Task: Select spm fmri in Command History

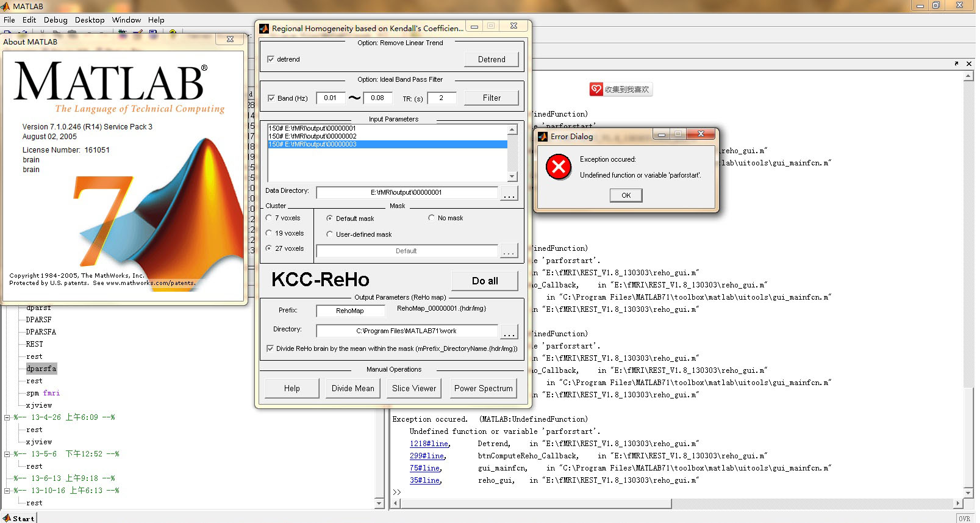Action: 43,393
